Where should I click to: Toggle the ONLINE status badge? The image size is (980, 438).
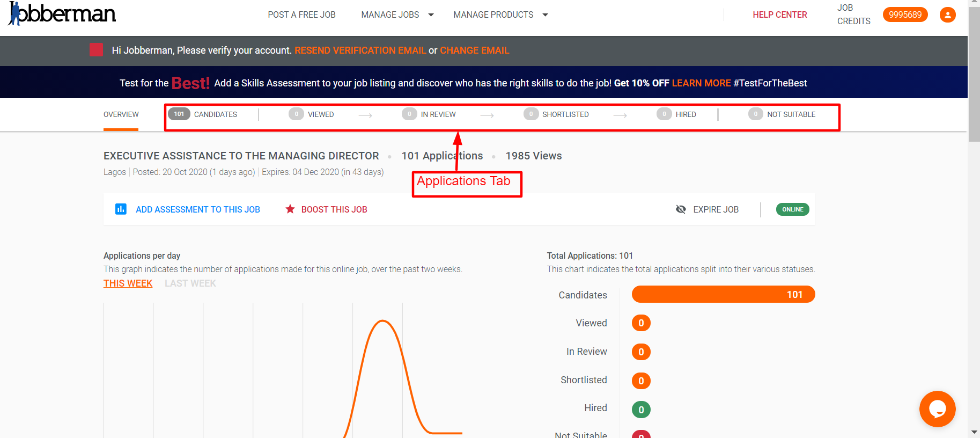click(792, 209)
